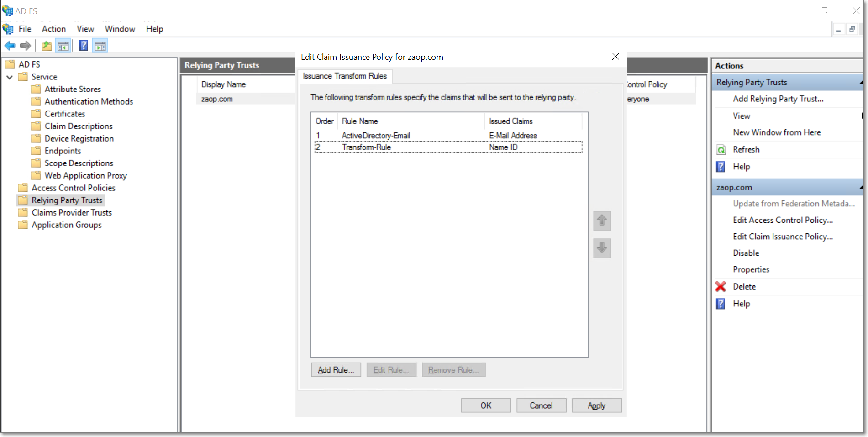The width and height of the screenshot is (868, 437).
Task: Select the zaop.com row in Relying Party Trusts
Action: 246,99
